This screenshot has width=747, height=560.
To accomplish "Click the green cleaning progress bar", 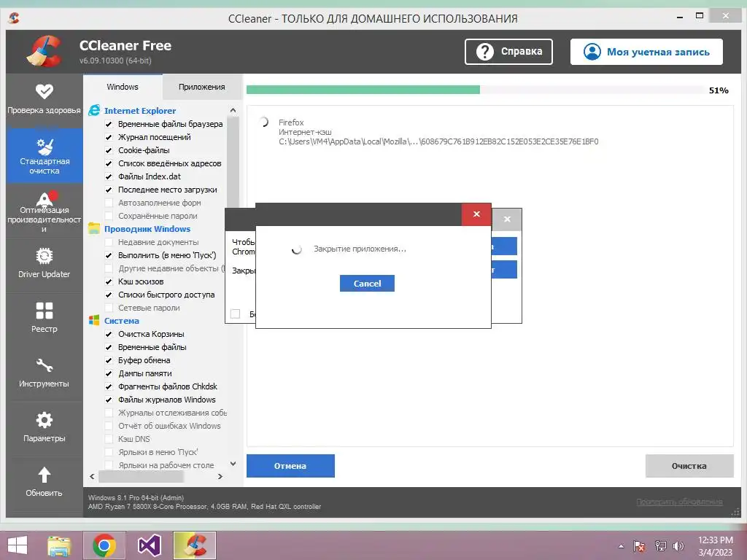I will point(363,90).
